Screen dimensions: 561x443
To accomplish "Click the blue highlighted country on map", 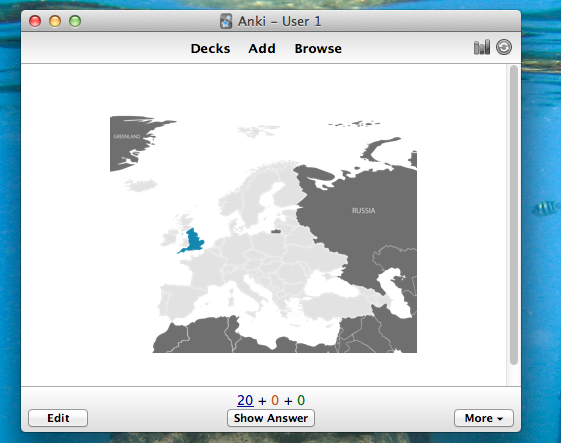I will coord(193,241).
